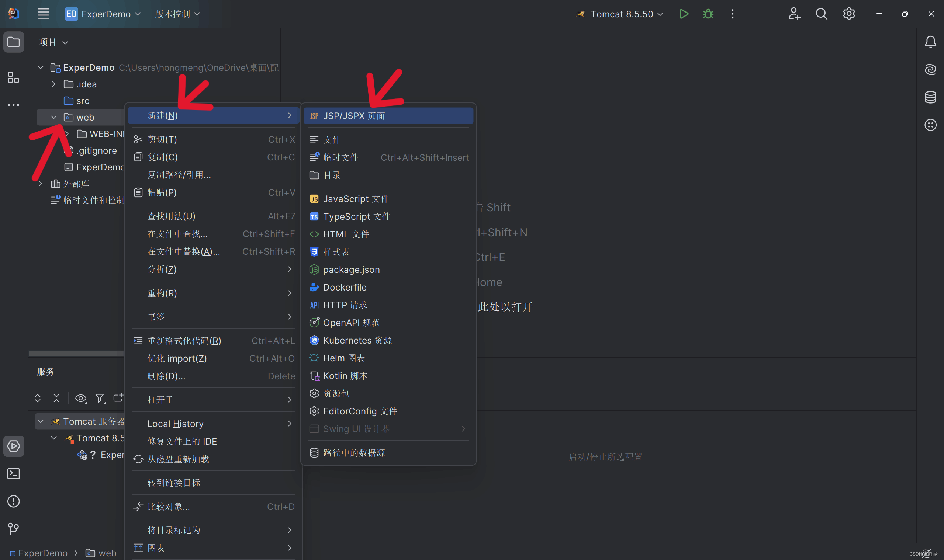Select the src folder in tree
Viewport: 944px width, 560px height.
point(77,101)
